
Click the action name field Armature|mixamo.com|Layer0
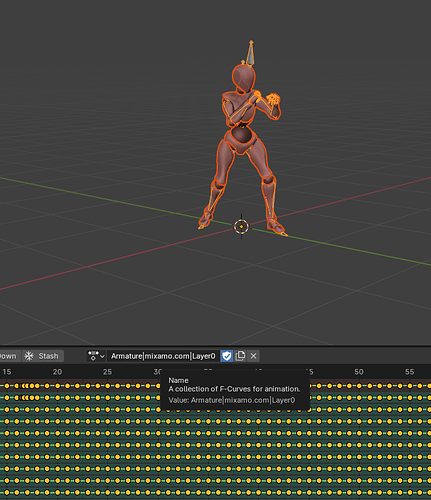(163, 356)
